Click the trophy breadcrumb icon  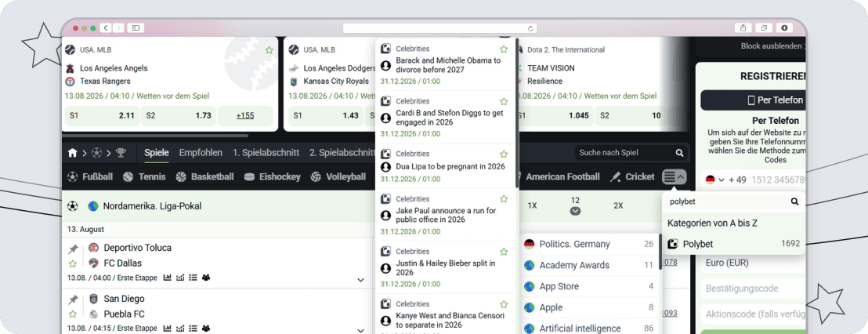click(121, 153)
